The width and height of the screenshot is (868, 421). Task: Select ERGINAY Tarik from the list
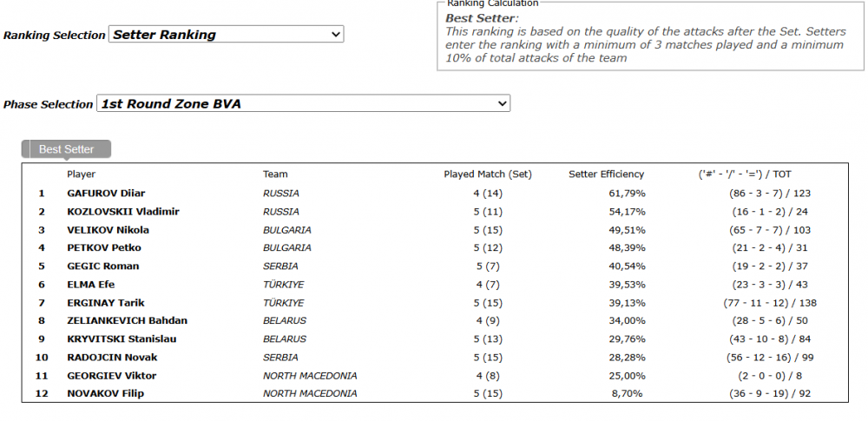tap(106, 302)
